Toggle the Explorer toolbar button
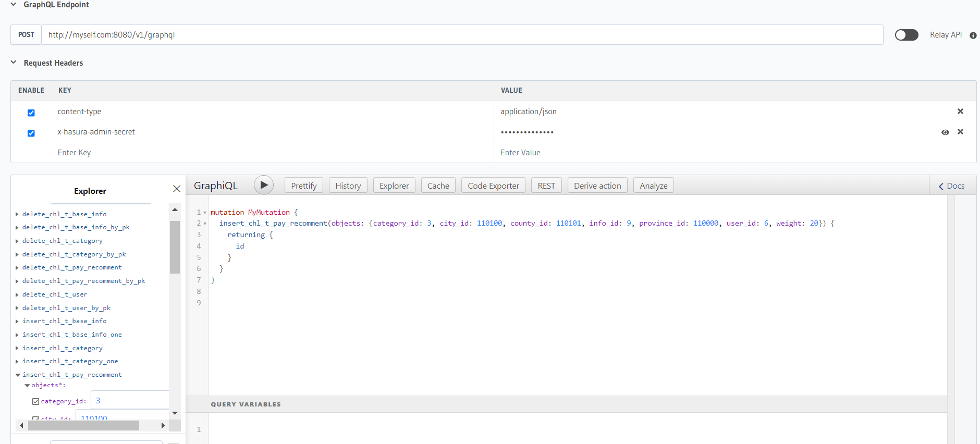The width and height of the screenshot is (980, 444). [394, 186]
